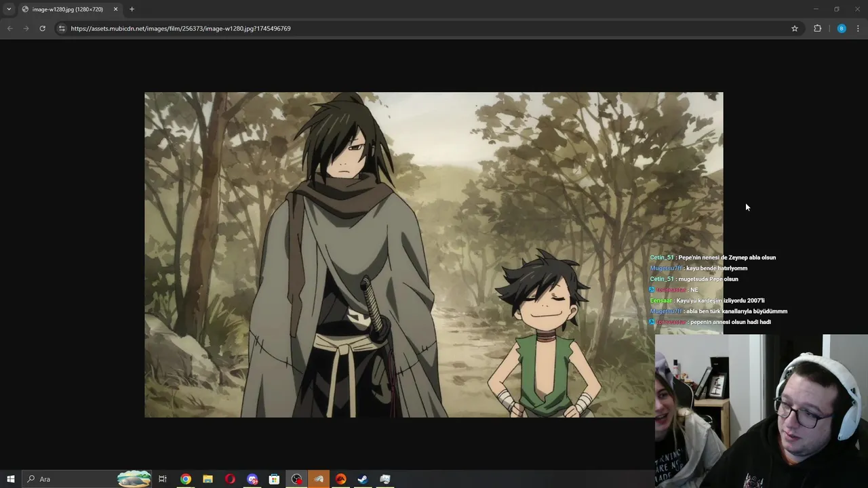Viewport: 868px width, 488px height.
Task: Open File Explorer from the taskbar
Action: tap(208, 479)
